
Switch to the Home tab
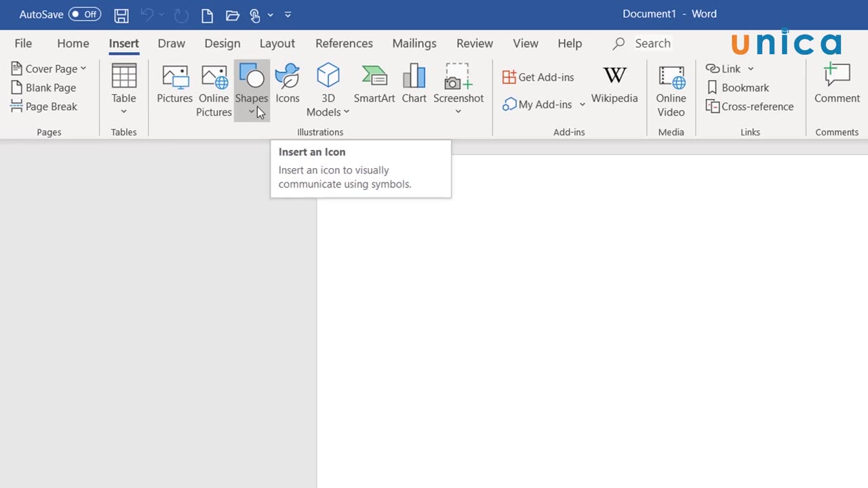(x=73, y=43)
